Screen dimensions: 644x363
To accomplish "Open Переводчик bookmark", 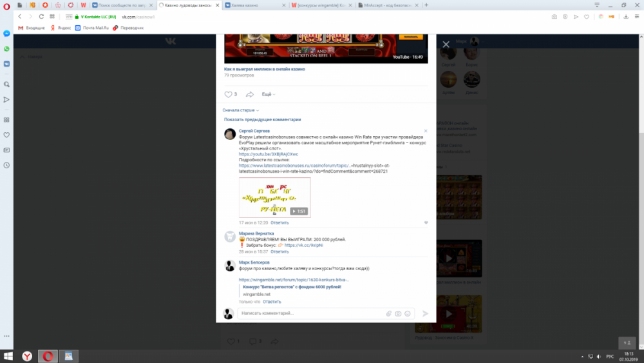I will click(x=128, y=28).
